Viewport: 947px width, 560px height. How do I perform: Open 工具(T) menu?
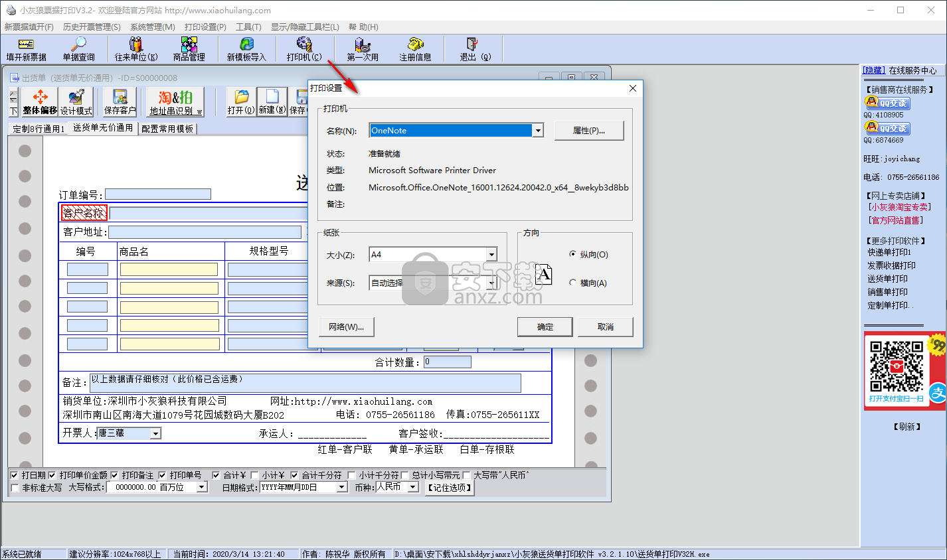248,27
